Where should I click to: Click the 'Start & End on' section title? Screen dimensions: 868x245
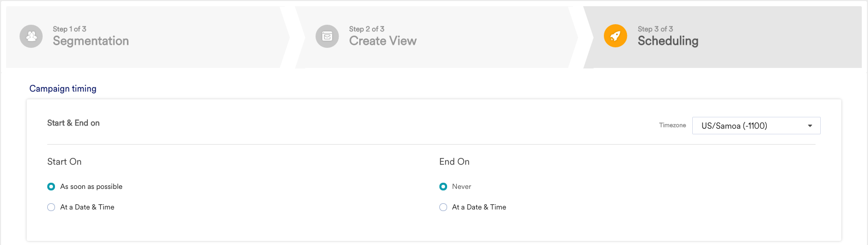(x=73, y=123)
